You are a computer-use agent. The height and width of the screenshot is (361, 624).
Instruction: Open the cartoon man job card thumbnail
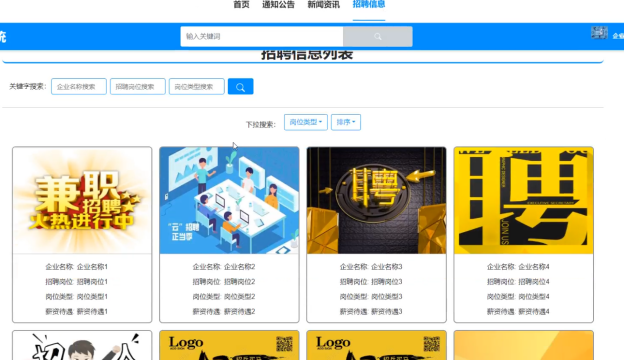(82, 345)
